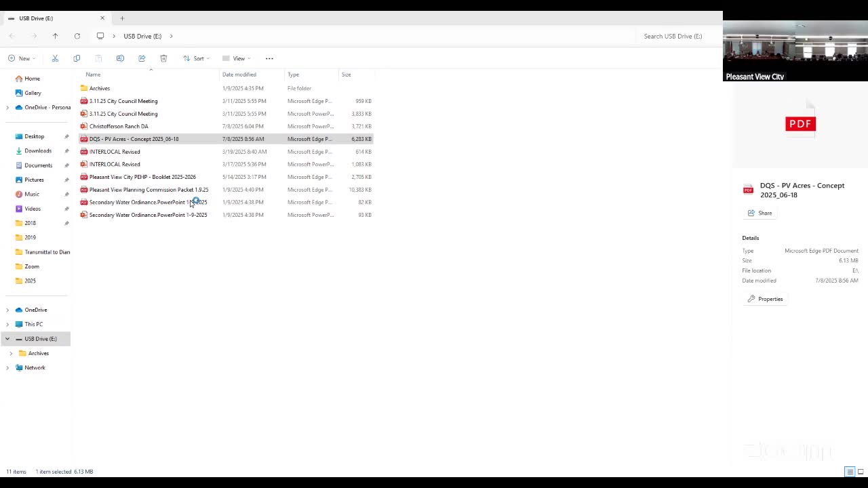Select DQS - PV Acres - Concept 2025_06-18 file

click(226, 139)
